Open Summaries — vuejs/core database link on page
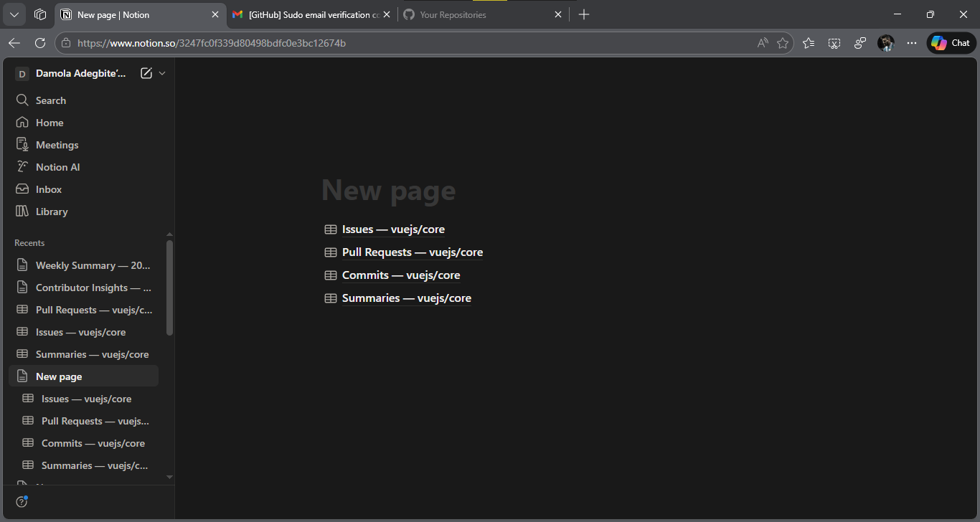Image resolution: width=980 pixels, height=522 pixels. [x=407, y=298]
